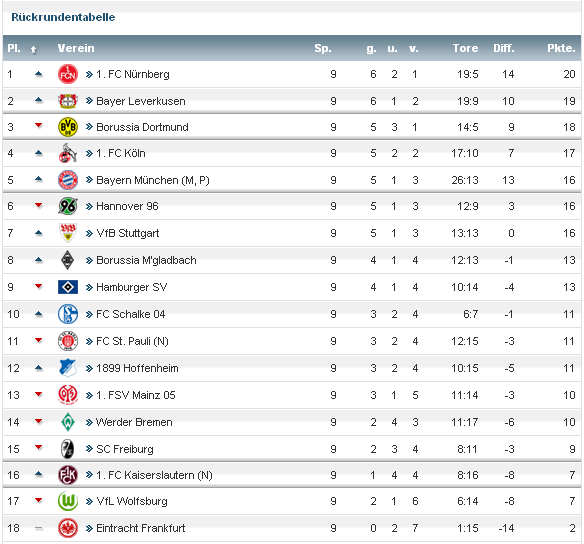Viewport: 584px width, 544px height.
Task: Open the 1899 Hoffenheim team link
Action: pos(137,368)
